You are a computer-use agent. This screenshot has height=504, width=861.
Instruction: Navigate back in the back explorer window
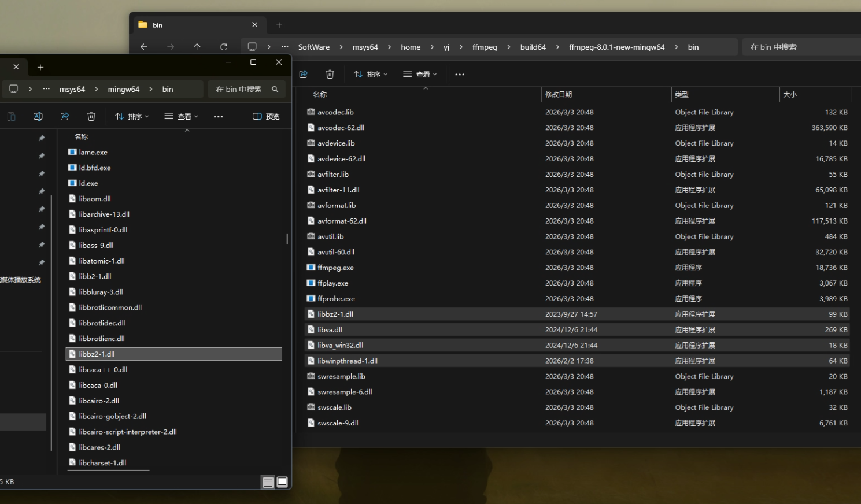(144, 47)
